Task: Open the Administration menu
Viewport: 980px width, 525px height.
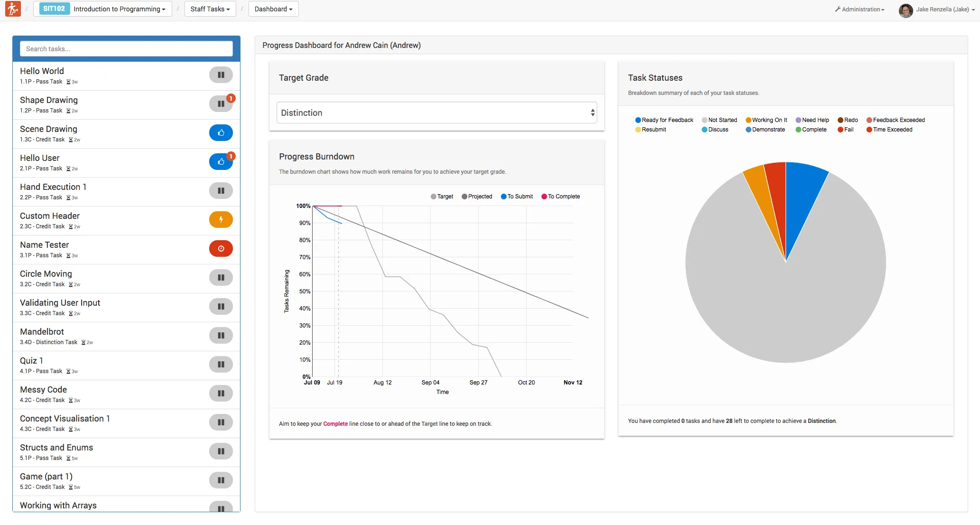Action: click(x=860, y=9)
